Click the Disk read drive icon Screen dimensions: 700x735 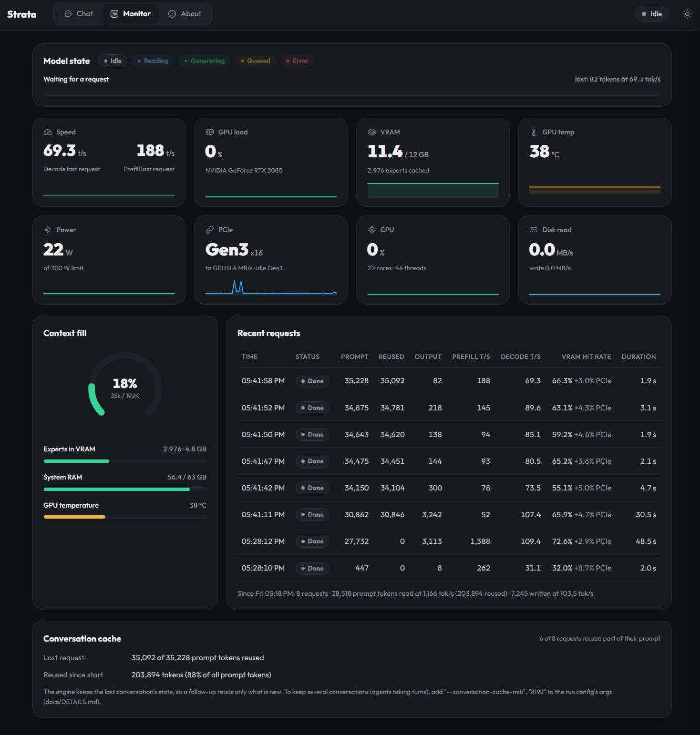[534, 230]
